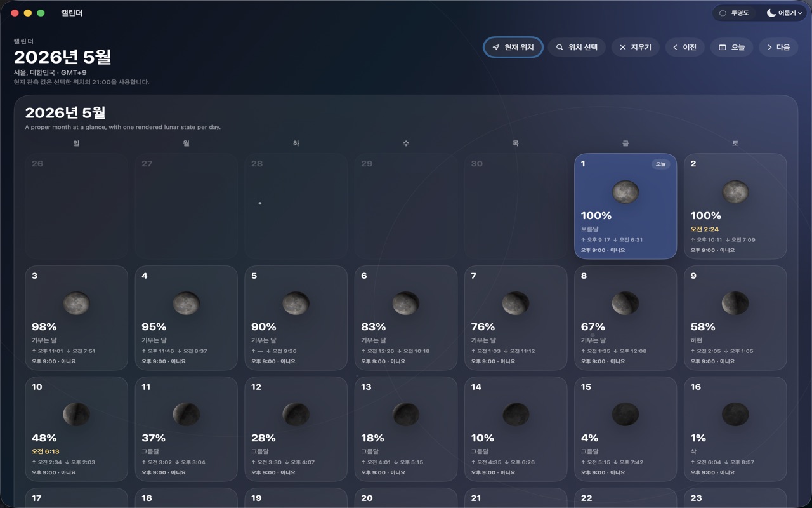Select the April 28 previous-month cell
The height and width of the screenshot is (508, 812).
[296, 206]
